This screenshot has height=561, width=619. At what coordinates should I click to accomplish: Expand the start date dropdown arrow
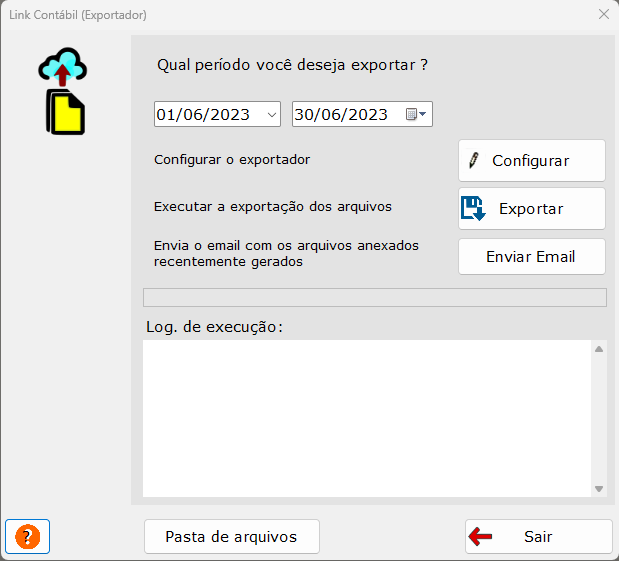272,115
